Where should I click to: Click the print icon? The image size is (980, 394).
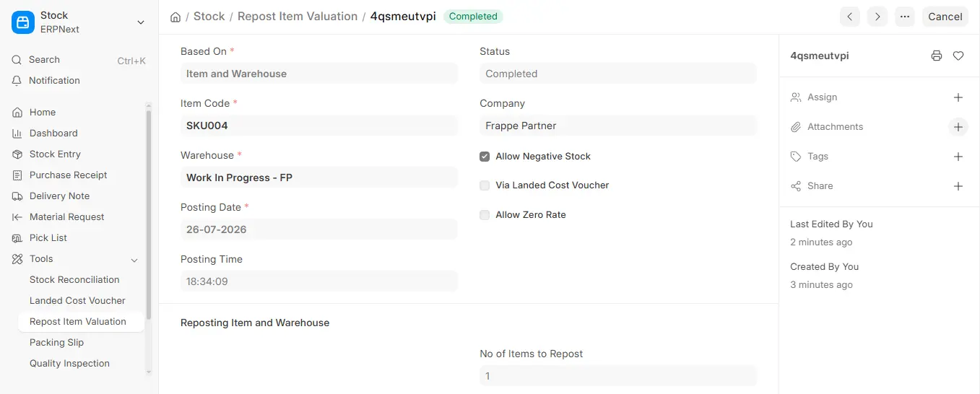[x=937, y=56]
